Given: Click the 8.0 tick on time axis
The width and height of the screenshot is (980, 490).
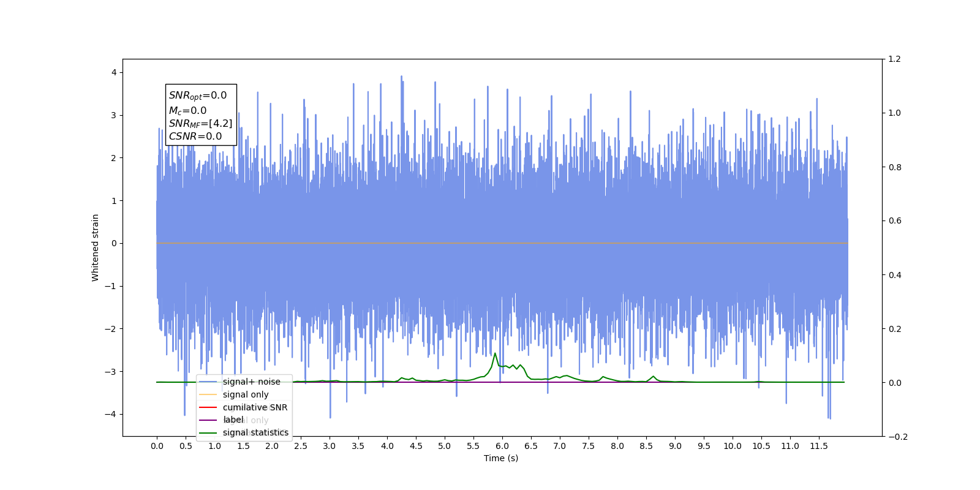Looking at the screenshot, I should coord(617,446).
